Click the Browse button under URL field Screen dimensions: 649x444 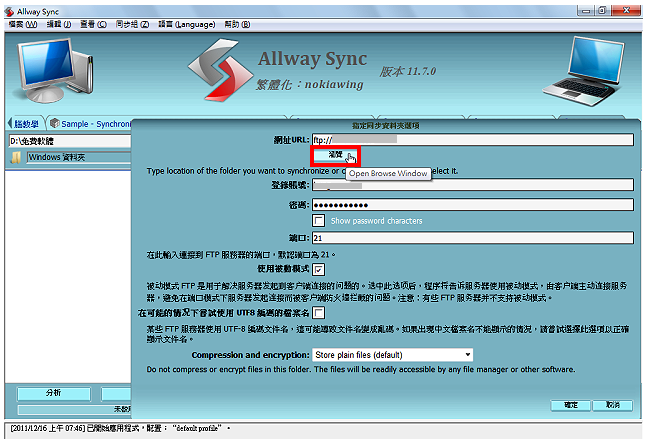336,155
